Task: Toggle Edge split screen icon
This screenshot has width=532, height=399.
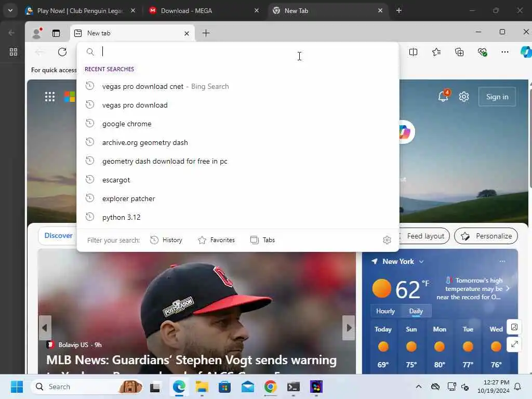Action: (413, 52)
